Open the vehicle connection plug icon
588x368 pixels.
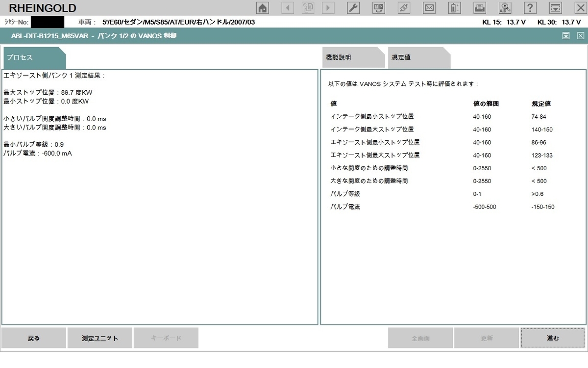click(x=404, y=8)
